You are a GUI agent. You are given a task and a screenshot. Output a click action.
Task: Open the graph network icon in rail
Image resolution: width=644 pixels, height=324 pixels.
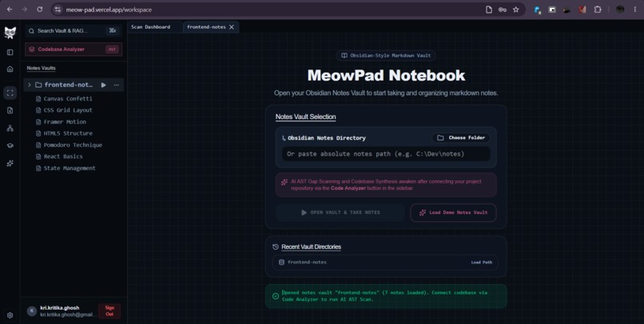tap(10, 128)
